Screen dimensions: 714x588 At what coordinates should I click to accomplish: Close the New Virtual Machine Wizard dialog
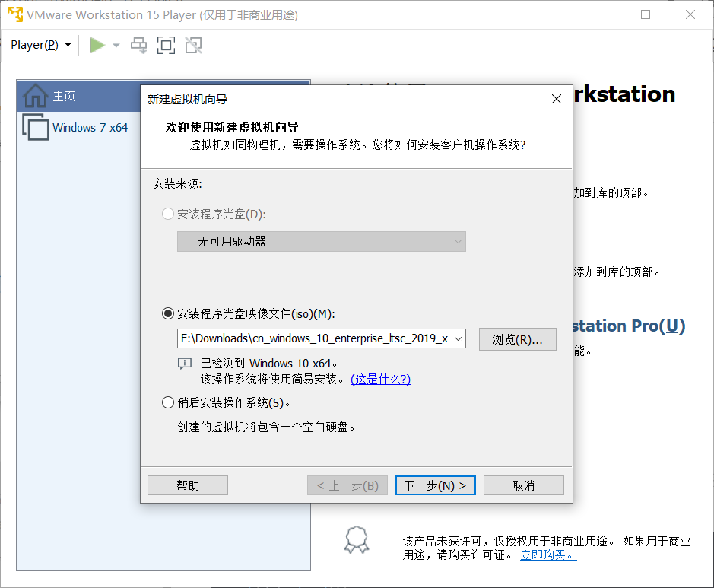pos(556,99)
